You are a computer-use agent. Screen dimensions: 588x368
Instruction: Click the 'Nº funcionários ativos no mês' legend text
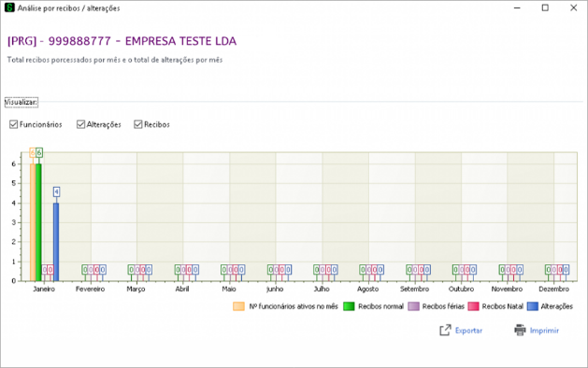tap(294, 306)
